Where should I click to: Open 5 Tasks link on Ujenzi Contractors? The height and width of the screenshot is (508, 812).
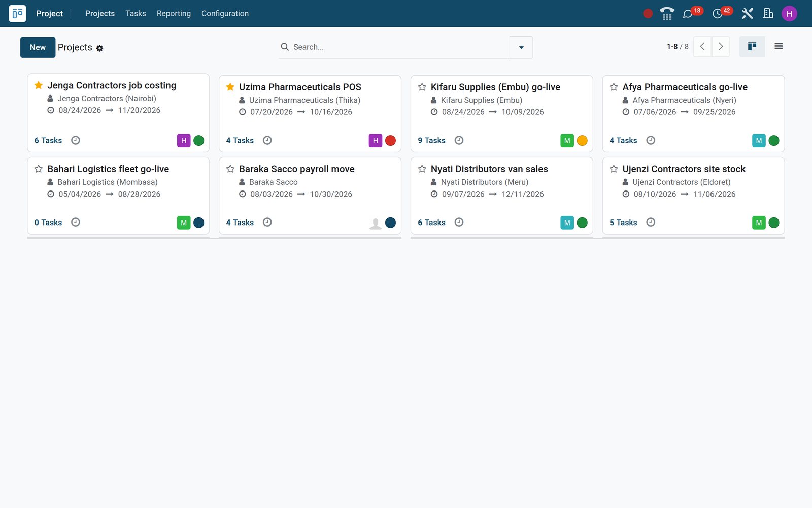[623, 223]
